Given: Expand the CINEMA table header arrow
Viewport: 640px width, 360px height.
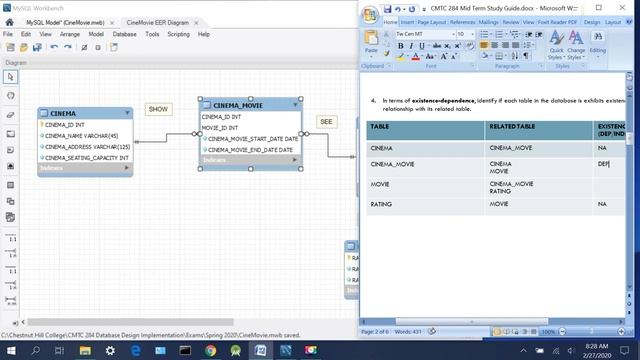Looking at the screenshot, I should [127, 113].
